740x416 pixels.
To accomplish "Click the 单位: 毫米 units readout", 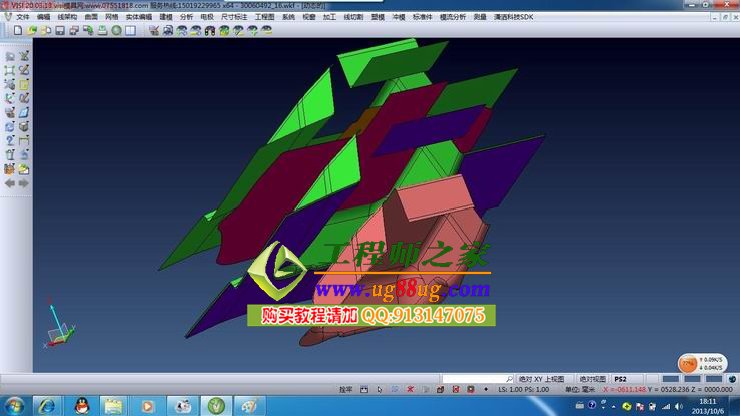I will point(580,390).
